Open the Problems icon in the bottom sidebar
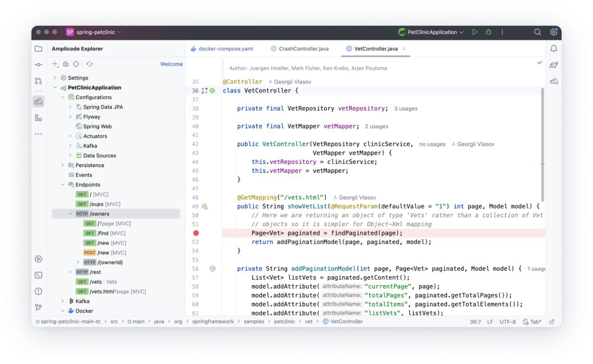The image size is (593, 364). pos(38,291)
